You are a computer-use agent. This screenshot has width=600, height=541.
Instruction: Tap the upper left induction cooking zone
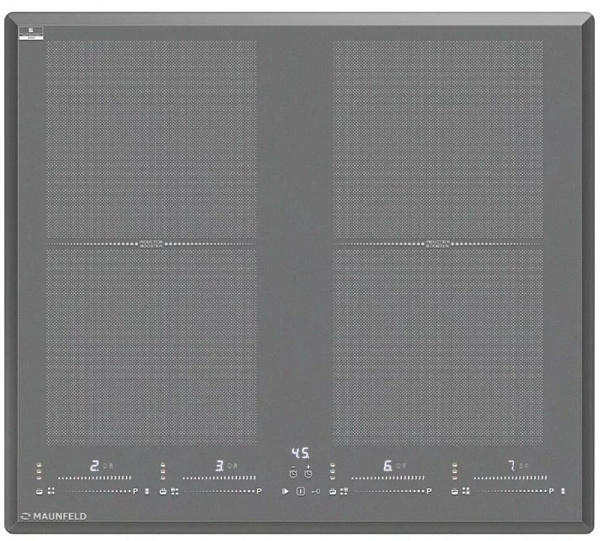coord(150,140)
